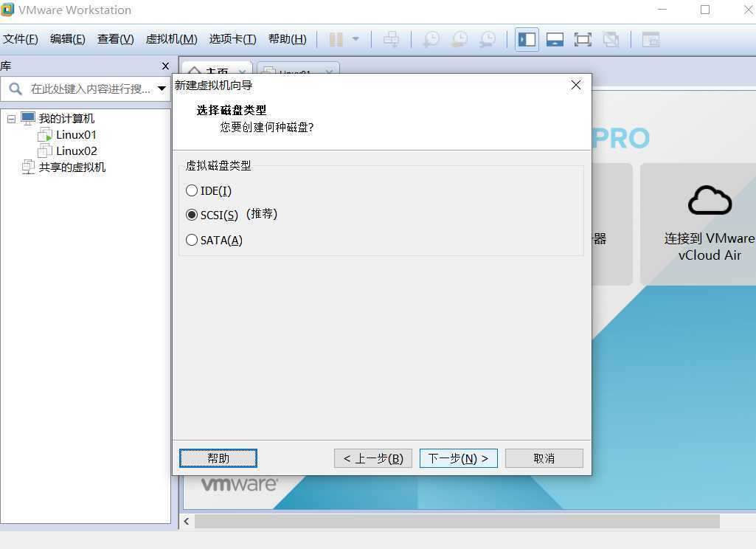Click the Unity mode toolbar icon
This screenshot has width=756, height=549.
coord(611,40)
